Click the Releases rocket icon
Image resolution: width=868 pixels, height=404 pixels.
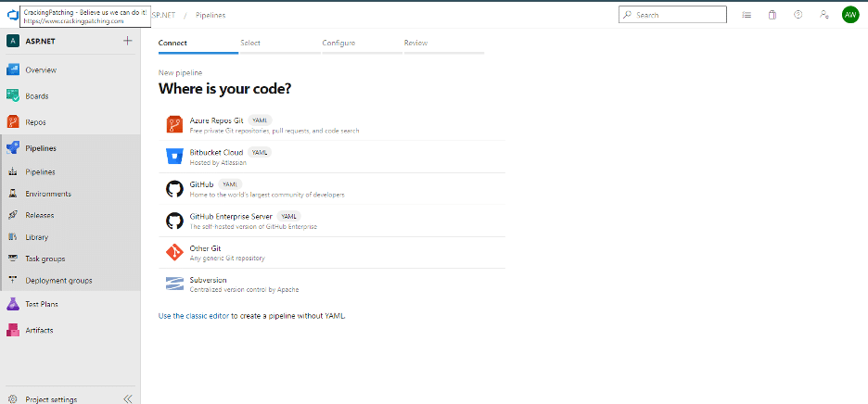(x=13, y=215)
